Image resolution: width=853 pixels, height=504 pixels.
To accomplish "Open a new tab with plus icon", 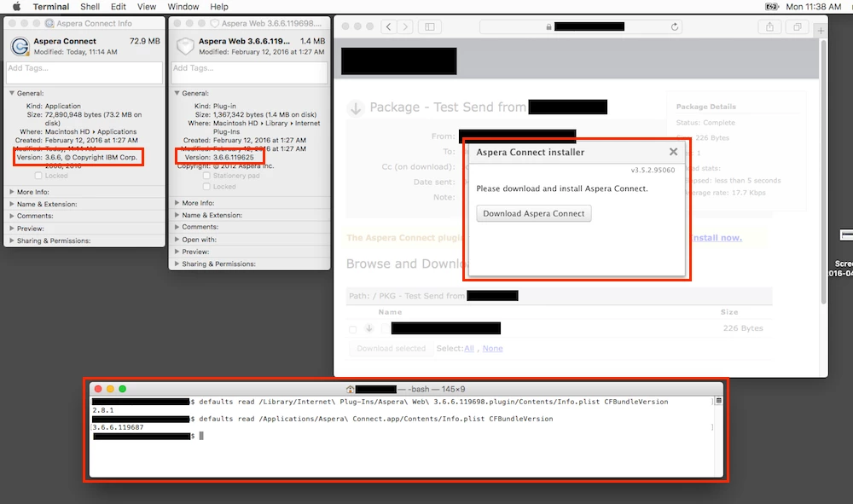I will click(821, 31).
